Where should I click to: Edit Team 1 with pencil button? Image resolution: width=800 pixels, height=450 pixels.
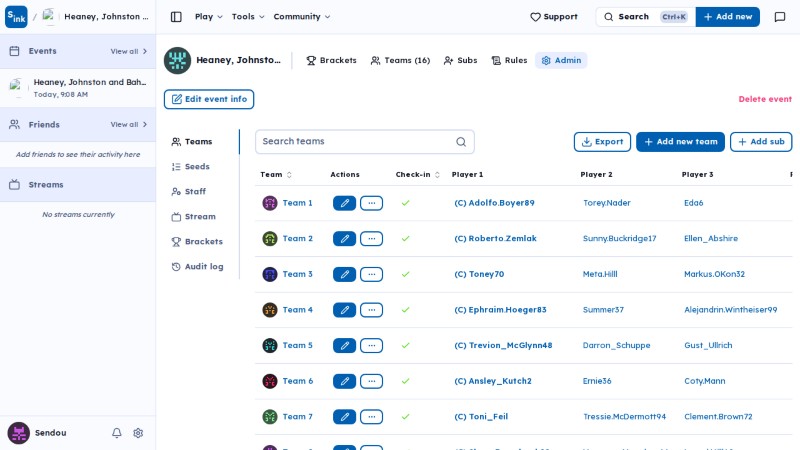pyautogui.click(x=344, y=203)
